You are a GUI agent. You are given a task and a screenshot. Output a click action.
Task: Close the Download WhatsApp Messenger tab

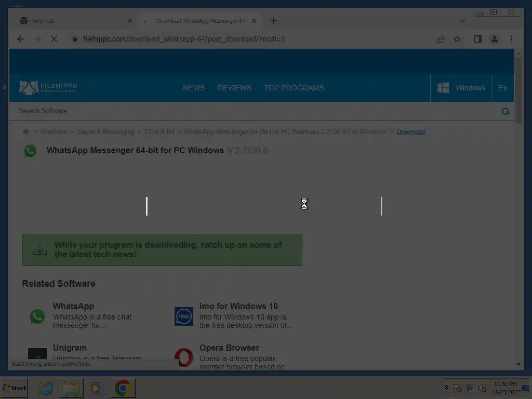(x=254, y=21)
